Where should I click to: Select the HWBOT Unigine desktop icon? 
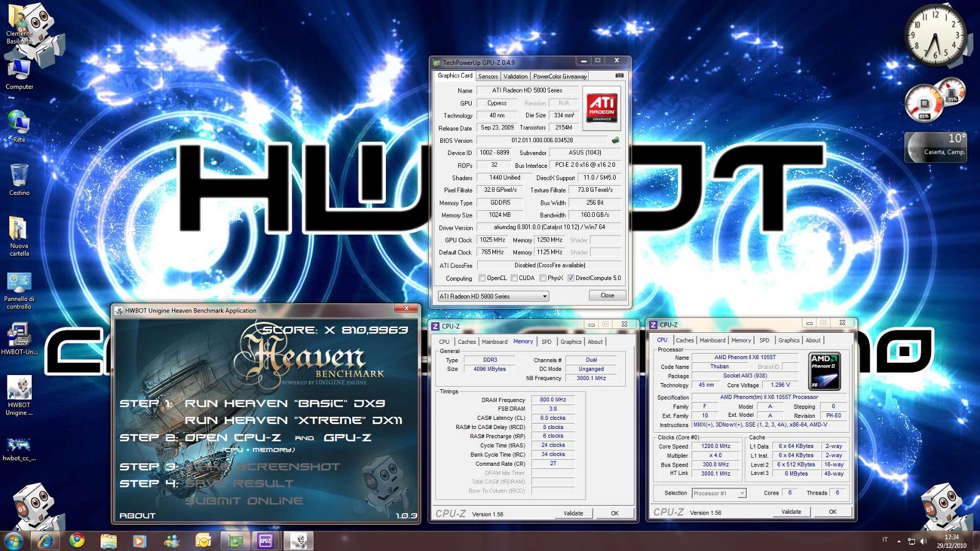tap(19, 396)
